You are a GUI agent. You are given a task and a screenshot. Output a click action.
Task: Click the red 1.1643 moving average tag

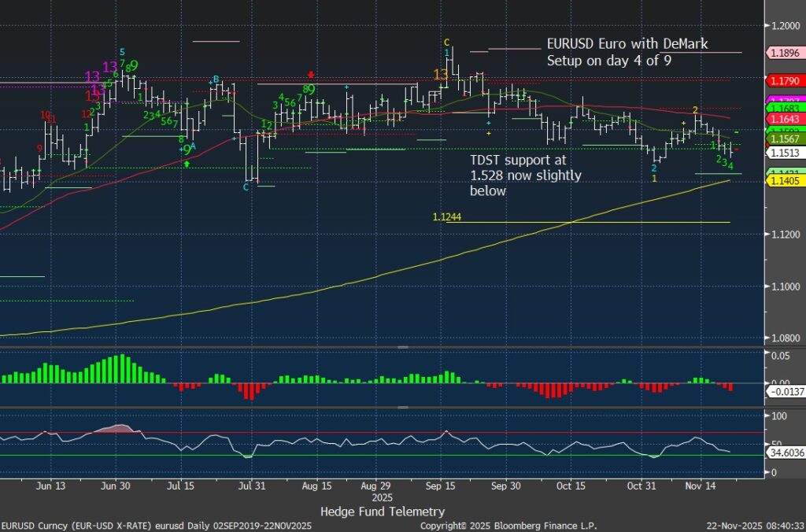click(783, 118)
